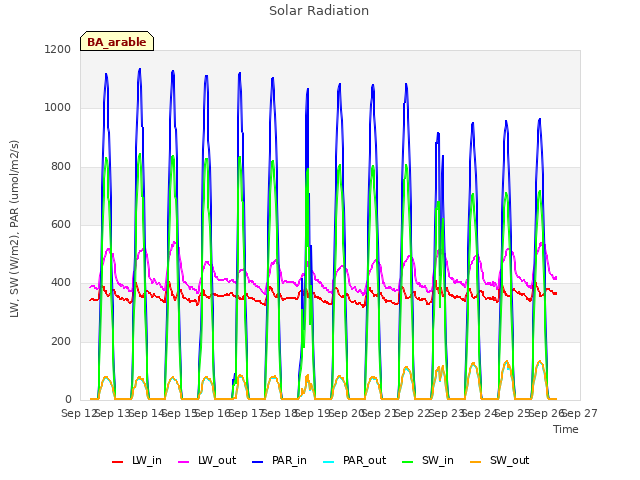
Task: Toggle the SW_in legend entry
Action: [428, 460]
